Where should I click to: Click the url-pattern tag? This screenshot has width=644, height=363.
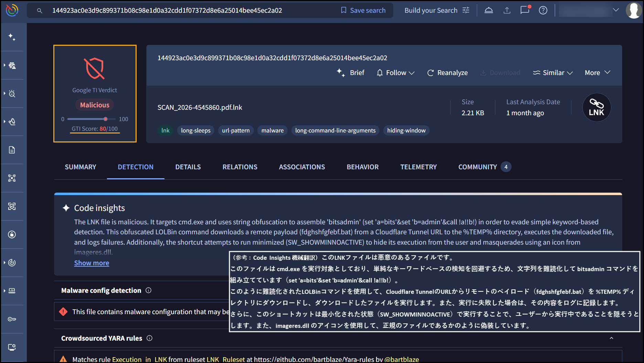click(x=236, y=130)
